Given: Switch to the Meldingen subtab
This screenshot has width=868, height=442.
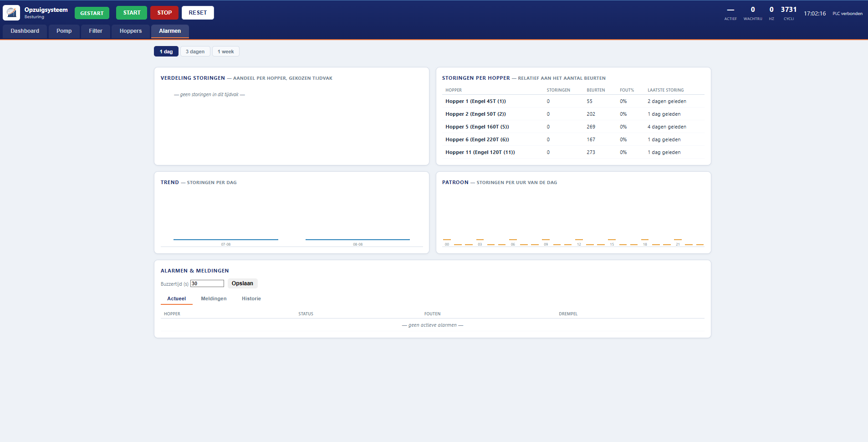Looking at the screenshot, I should (x=214, y=299).
